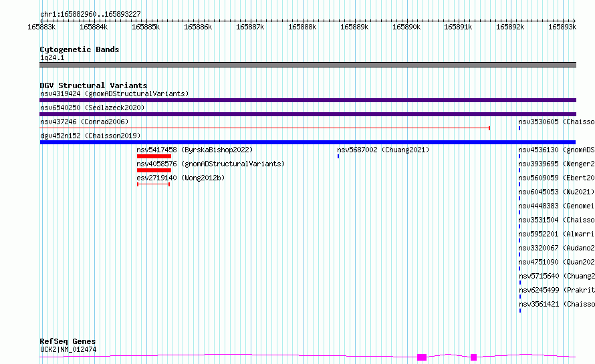
Task: Open nsv437246 Conrad2006 variant label
Action: [84, 122]
